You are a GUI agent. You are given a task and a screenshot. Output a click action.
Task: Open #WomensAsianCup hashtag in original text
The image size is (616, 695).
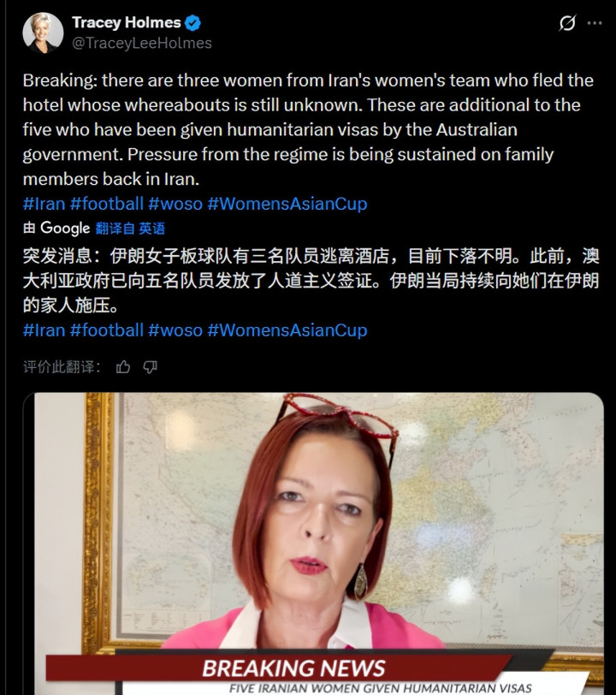287,204
